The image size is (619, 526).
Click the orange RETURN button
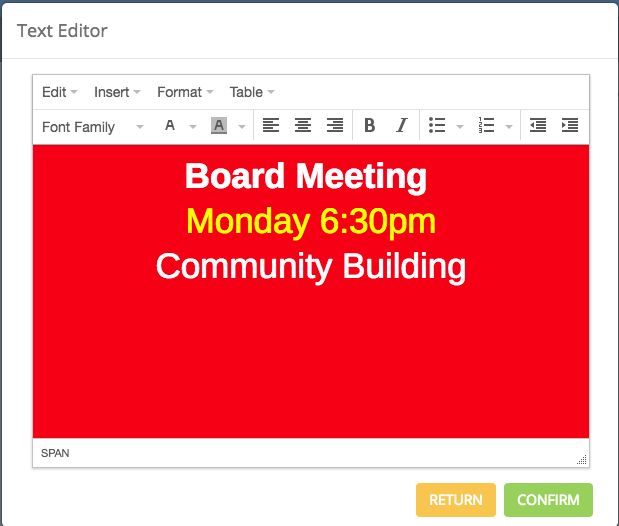tap(456, 500)
